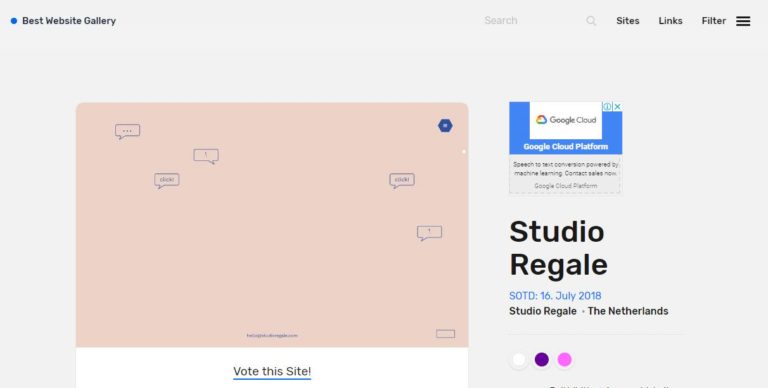Open the Google Cloud Platform ad banner
Image resolution: width=768 pixels, height=388 pixels.
566,147
